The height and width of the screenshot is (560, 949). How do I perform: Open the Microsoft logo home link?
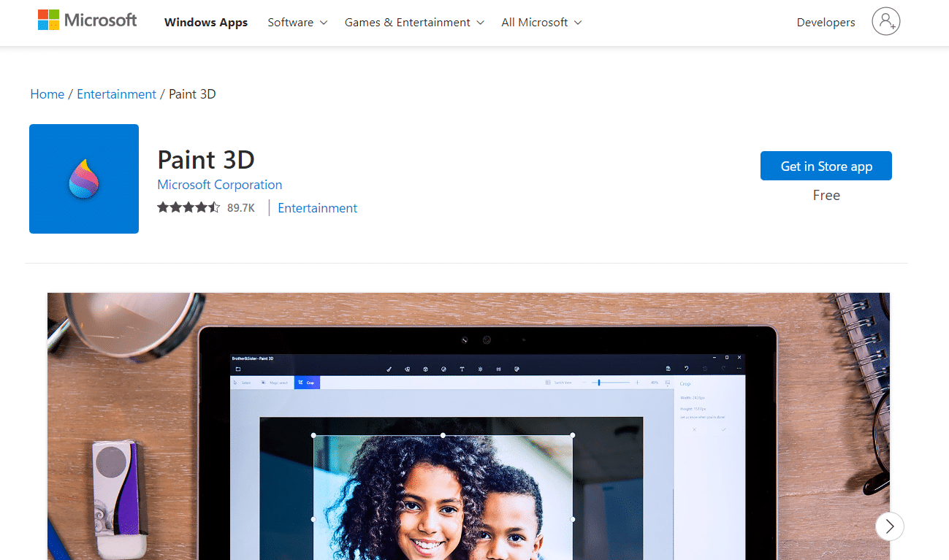[x=88, y=20]
